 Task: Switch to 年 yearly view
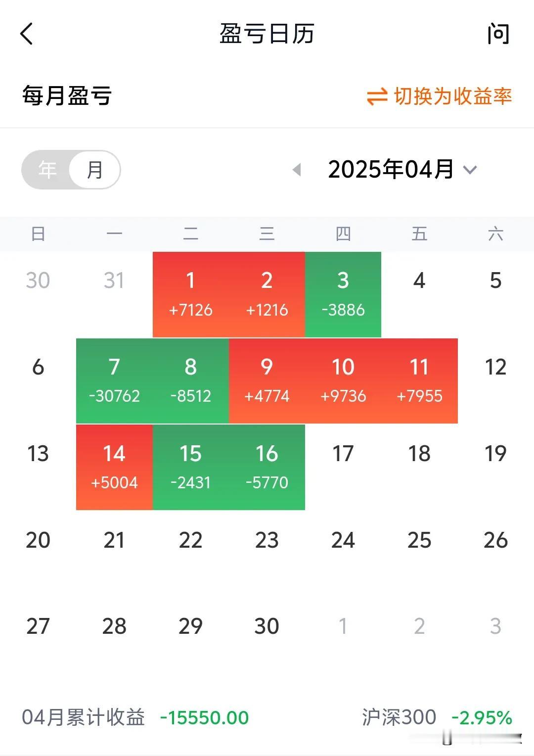point(47,170)
